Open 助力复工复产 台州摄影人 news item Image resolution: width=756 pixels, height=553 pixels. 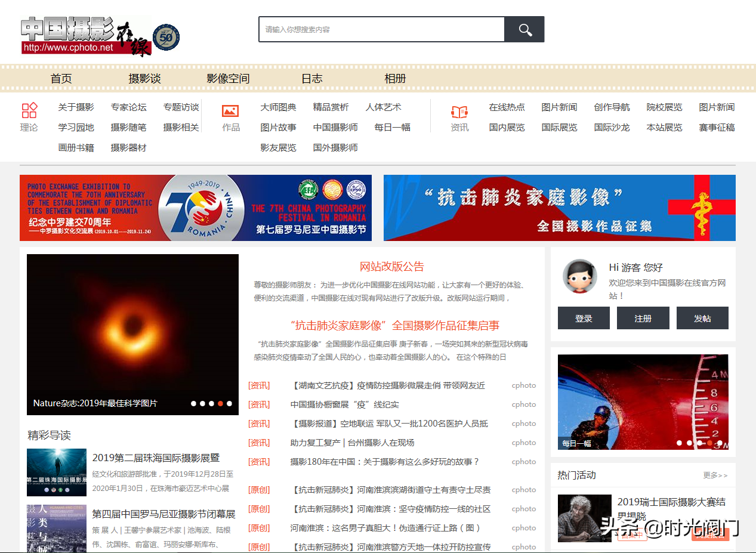click(352, 443)
